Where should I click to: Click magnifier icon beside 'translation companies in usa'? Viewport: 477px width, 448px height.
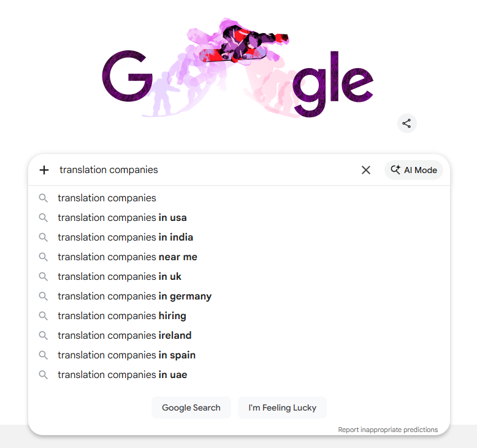pos(44,218)
